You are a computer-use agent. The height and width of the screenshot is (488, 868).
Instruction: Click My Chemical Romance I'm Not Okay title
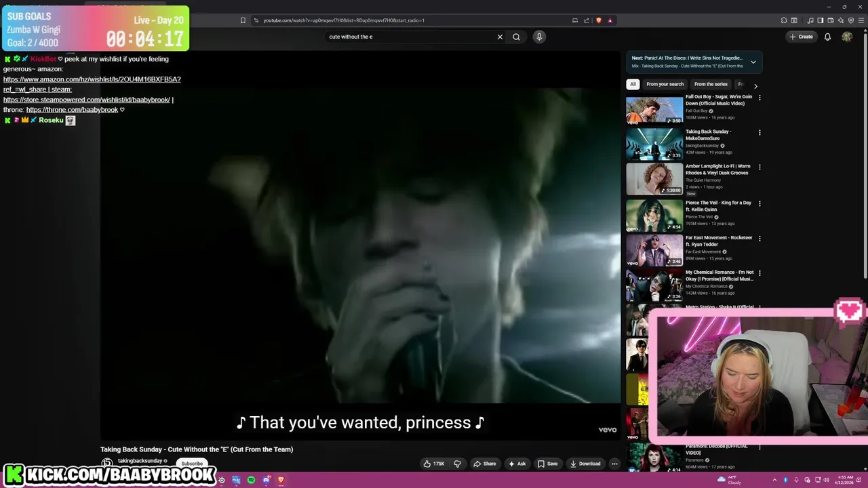719,275
